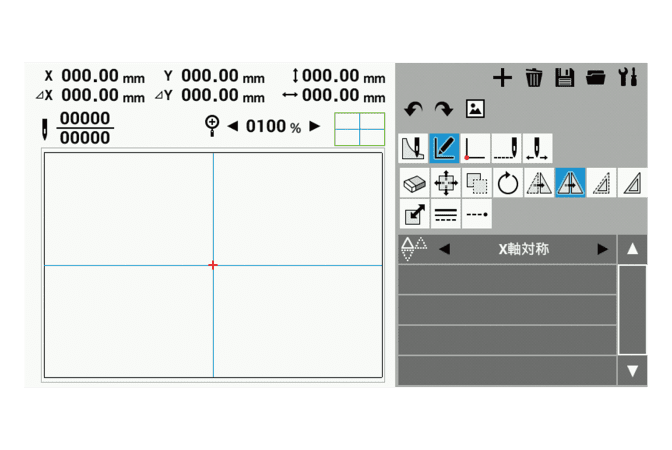Image resolution: width=672 pixels, height=450 pixels.
Task: Undo last action with left curved arrow
Action: (413, 109)
